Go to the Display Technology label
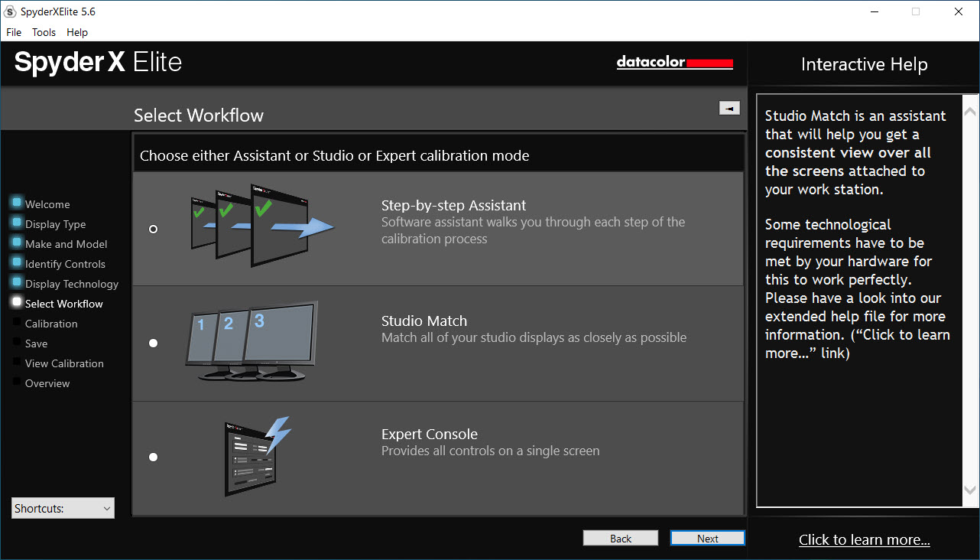This screenshot has height=560, width=980. [72, 284]
